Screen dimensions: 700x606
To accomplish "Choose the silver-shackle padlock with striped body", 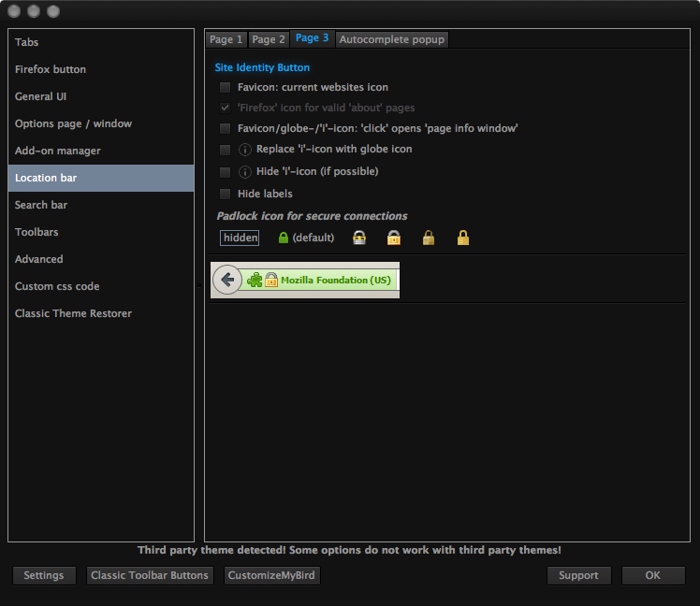I will (359, 238).
